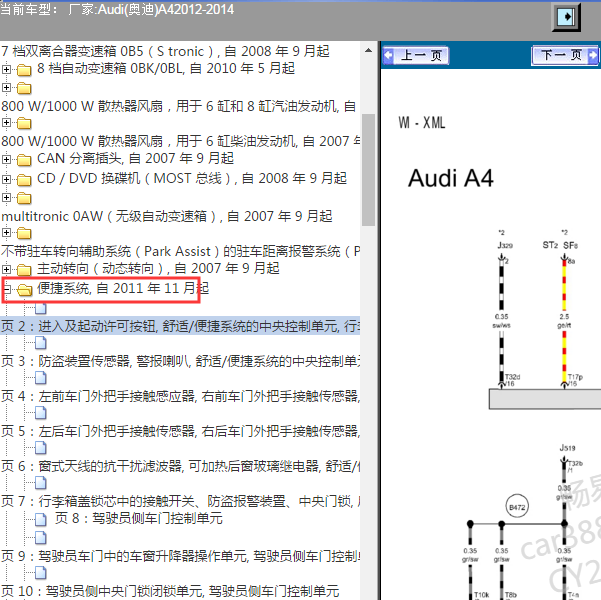Click the tree scrollbar up arrow
Screen dimensions: 601x600
(368, 50)
